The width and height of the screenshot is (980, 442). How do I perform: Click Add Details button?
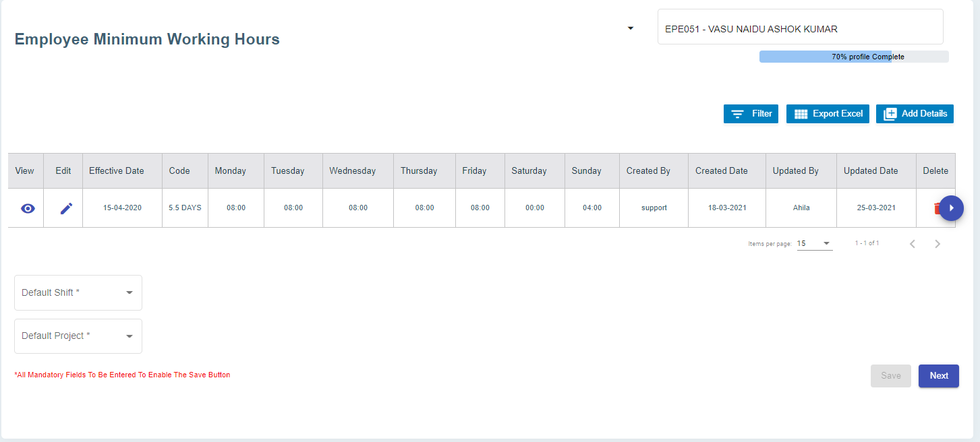pyautogui.click(x=915, y=114)
